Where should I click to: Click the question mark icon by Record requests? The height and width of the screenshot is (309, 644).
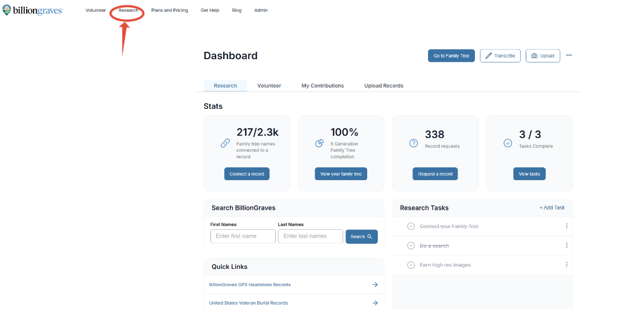click(x=414, y=143)
